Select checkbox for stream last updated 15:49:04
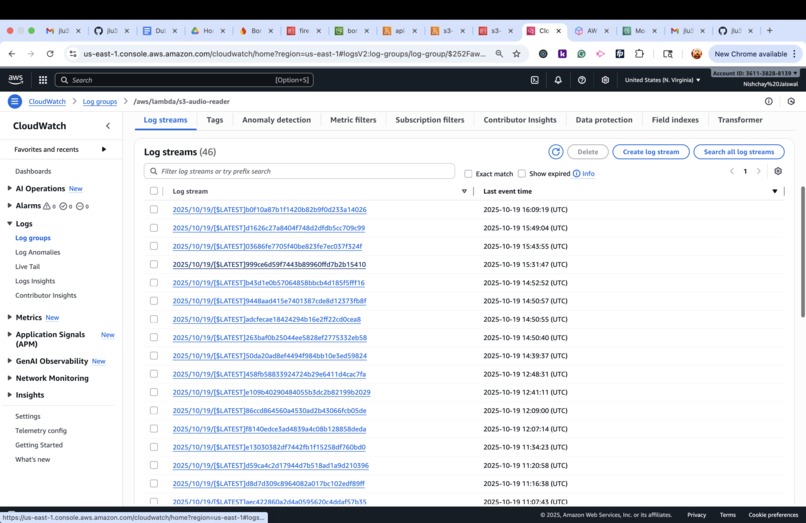 (x=154, y=227)
